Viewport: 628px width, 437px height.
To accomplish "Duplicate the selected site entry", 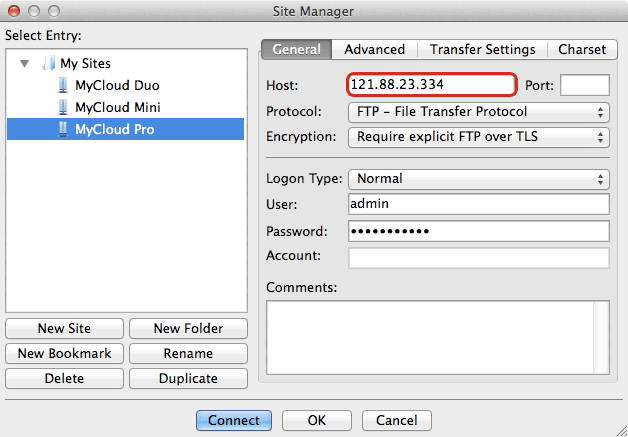I will [188, 379].
